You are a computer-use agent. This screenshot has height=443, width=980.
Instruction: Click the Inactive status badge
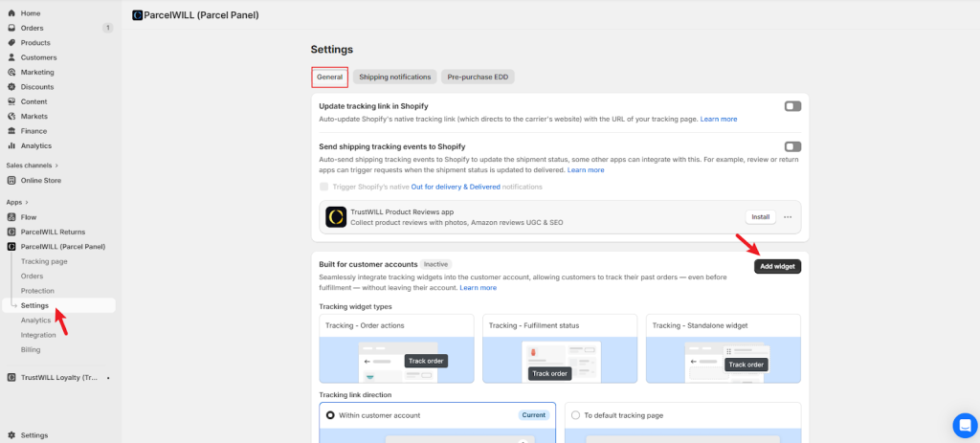(x=435, y=264)
